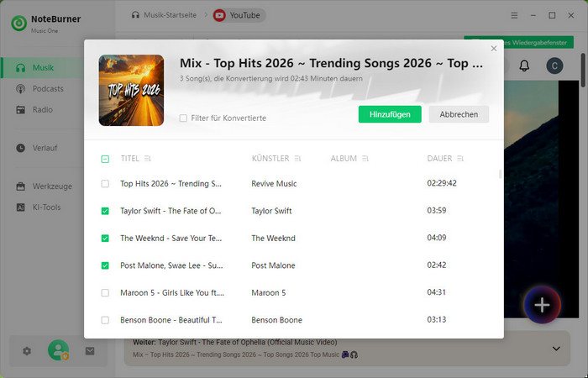
Task: Enable Filter für Konvertierte checkbox
Action: [x=183, y=118]
